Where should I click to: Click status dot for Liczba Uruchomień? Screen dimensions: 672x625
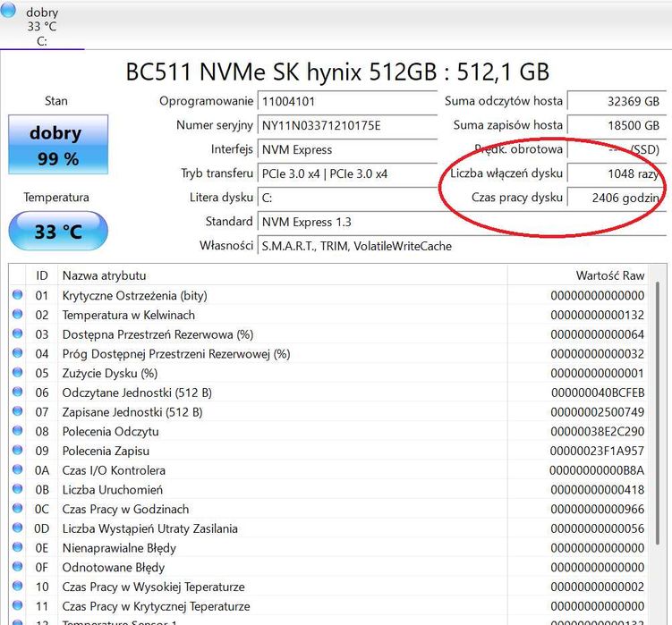pos(18,489)
